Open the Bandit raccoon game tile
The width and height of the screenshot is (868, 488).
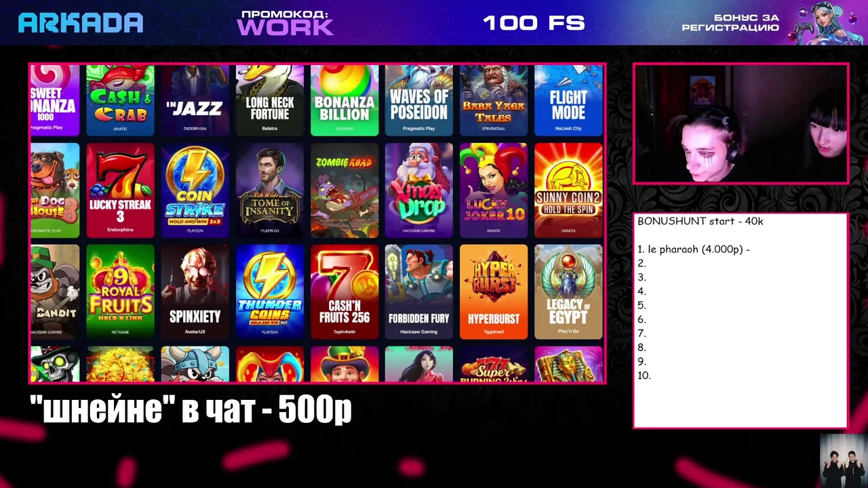coord(55,292)
